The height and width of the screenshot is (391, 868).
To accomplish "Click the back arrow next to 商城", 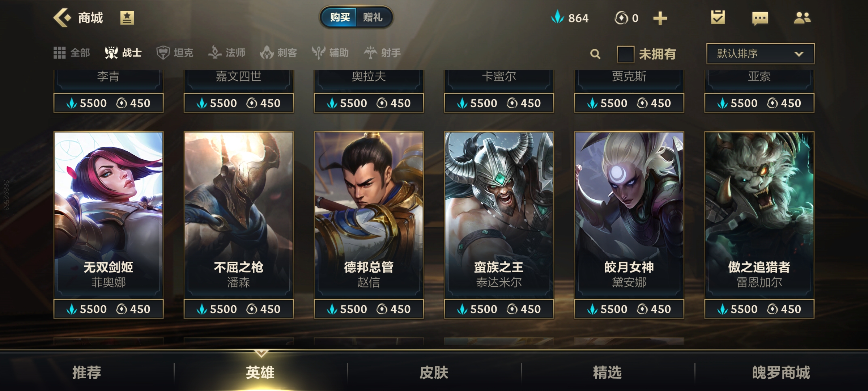I will (62, 18).
